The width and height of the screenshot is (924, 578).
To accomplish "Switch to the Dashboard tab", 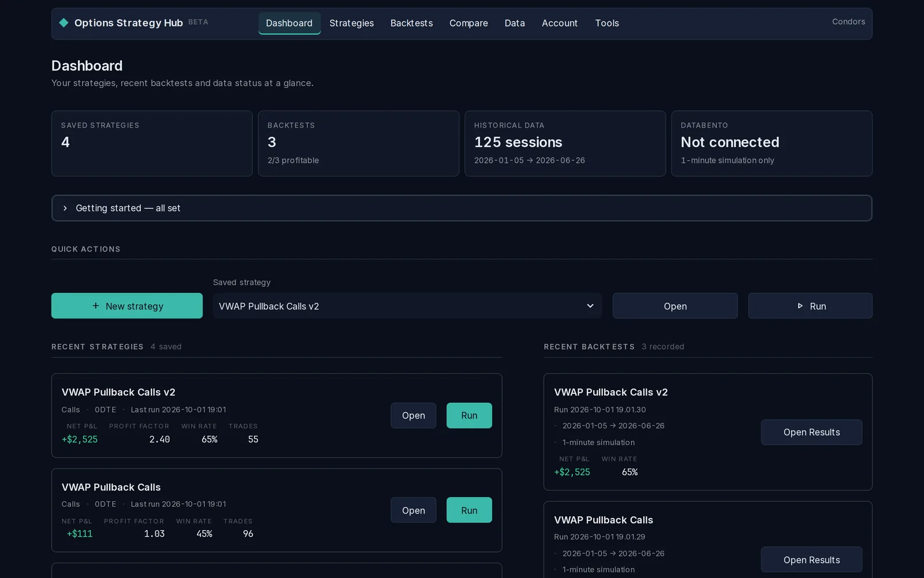I will 289,23.
